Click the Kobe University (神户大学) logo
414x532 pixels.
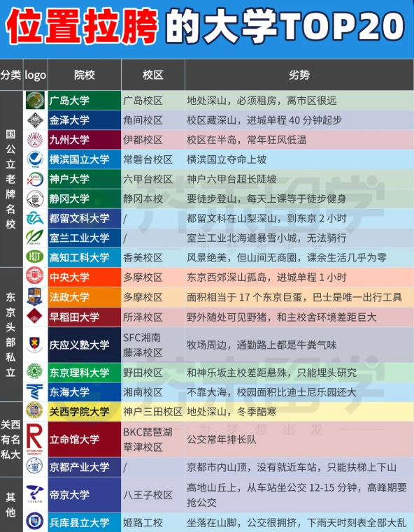tap(35, 179)
